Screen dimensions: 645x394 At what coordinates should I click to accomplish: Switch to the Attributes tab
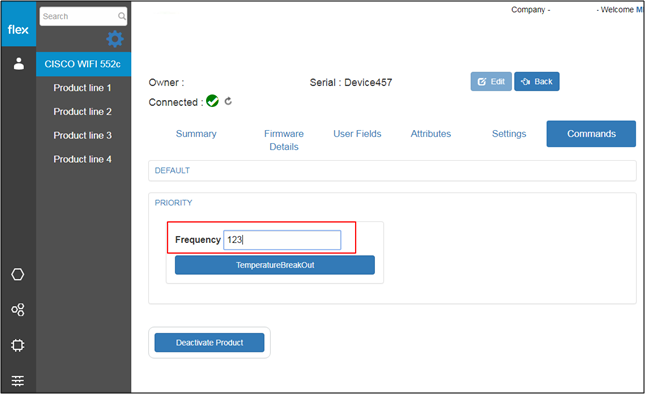(431, 134)
